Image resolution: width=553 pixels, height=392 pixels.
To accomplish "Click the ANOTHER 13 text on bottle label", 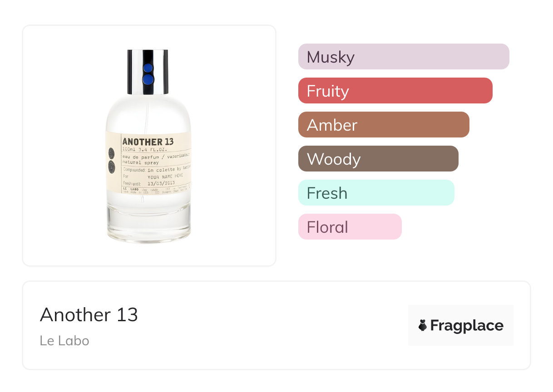I will click(x=148, y=142).
